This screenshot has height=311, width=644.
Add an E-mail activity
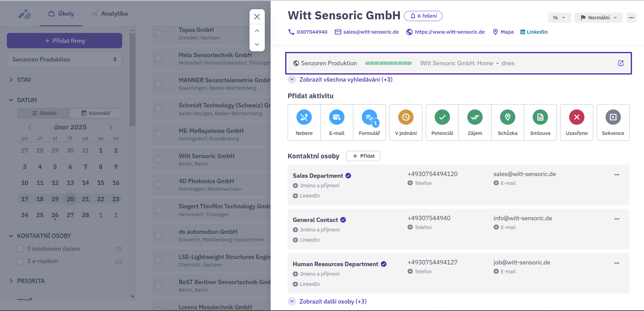(337, 122)
